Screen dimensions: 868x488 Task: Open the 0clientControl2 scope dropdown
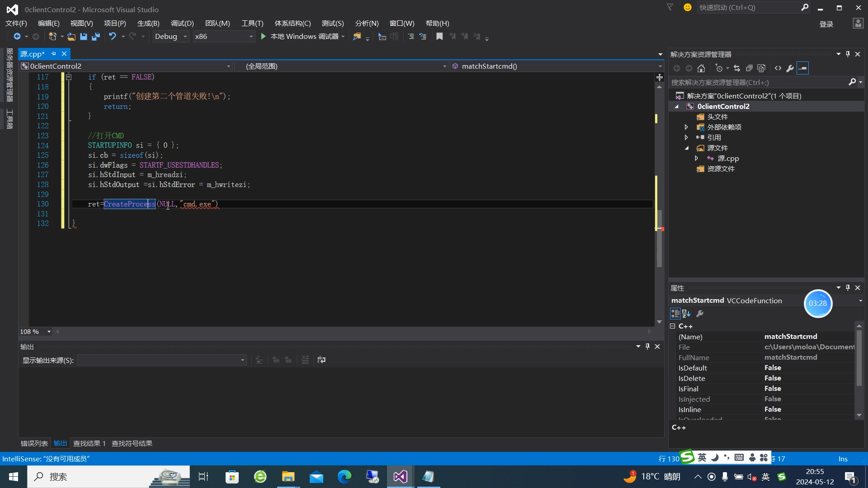tap(126, 66)
